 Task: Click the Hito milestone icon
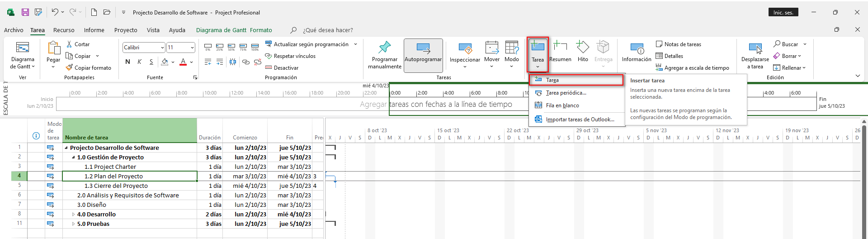(583, 47)
